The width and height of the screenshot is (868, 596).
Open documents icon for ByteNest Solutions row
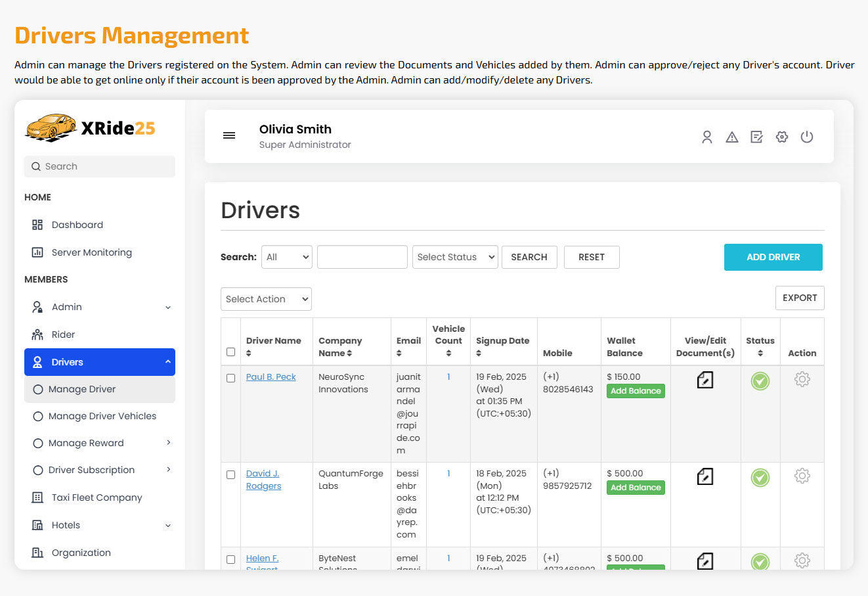click(x=705, y=561)
